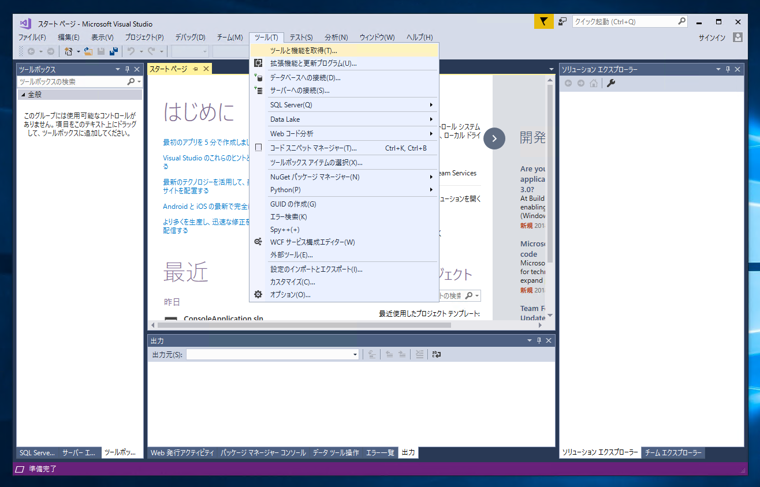This screenshot has width=760, height=487.
Task: Open the 最初のアプリを 5 分で作成 link
Action: pos(206,142)
